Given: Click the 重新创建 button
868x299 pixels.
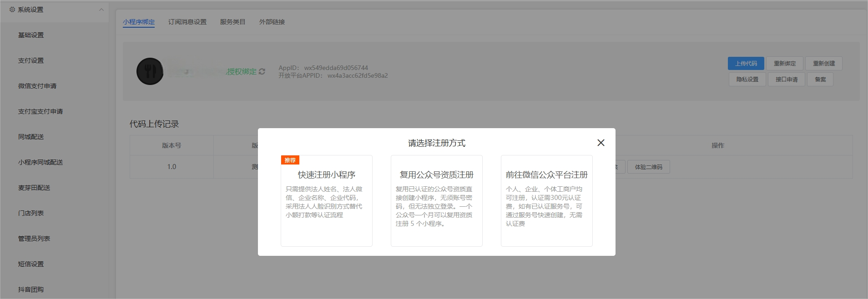Looking at the screenshot, I should tap(824, 64).
